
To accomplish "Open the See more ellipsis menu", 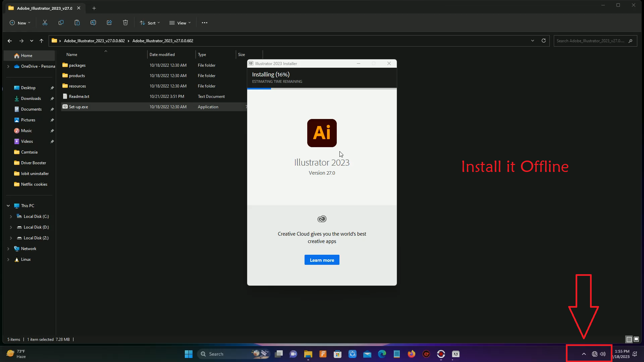I will [205, 23].
